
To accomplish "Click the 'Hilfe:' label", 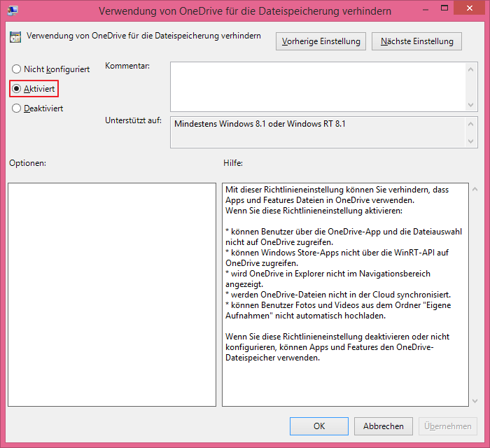I will (x=233, y=163).
